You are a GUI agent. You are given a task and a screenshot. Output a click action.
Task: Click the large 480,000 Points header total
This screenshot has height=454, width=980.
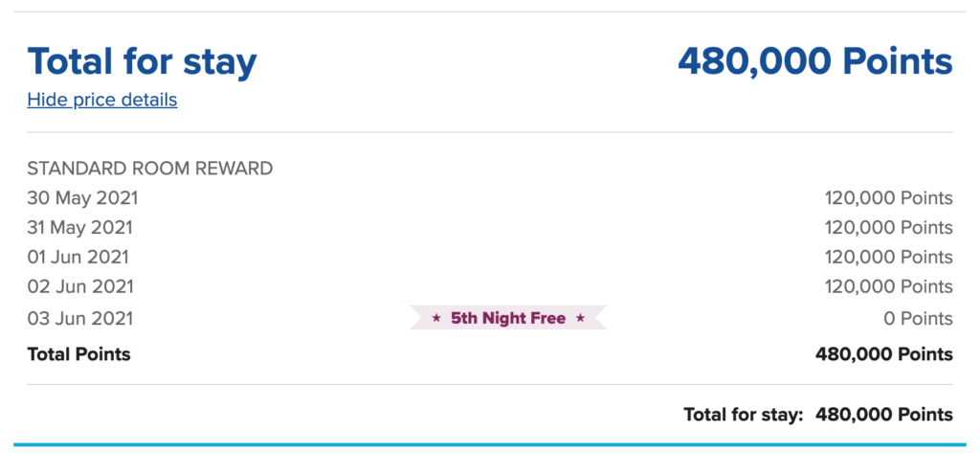(815, 60)
